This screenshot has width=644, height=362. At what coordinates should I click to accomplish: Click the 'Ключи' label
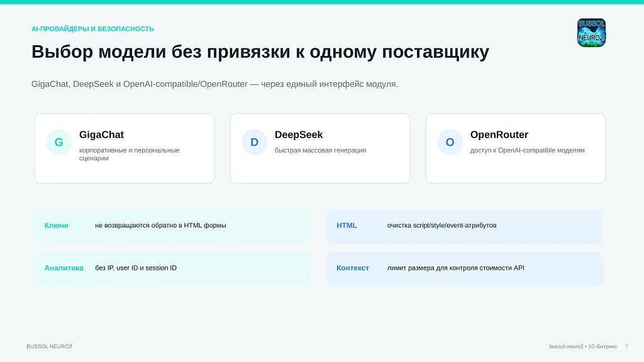coord(56,226)
